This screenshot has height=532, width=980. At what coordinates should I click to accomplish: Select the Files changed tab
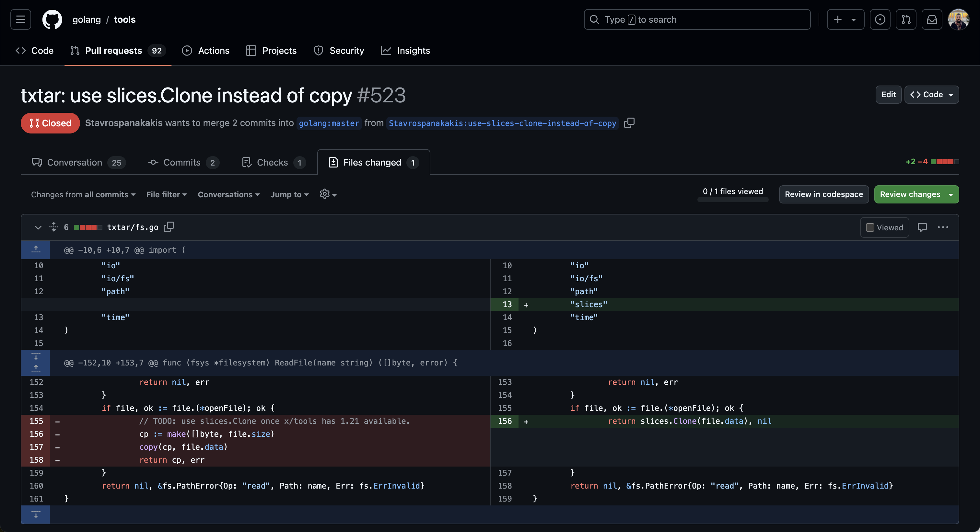click(x=374, y=162)
